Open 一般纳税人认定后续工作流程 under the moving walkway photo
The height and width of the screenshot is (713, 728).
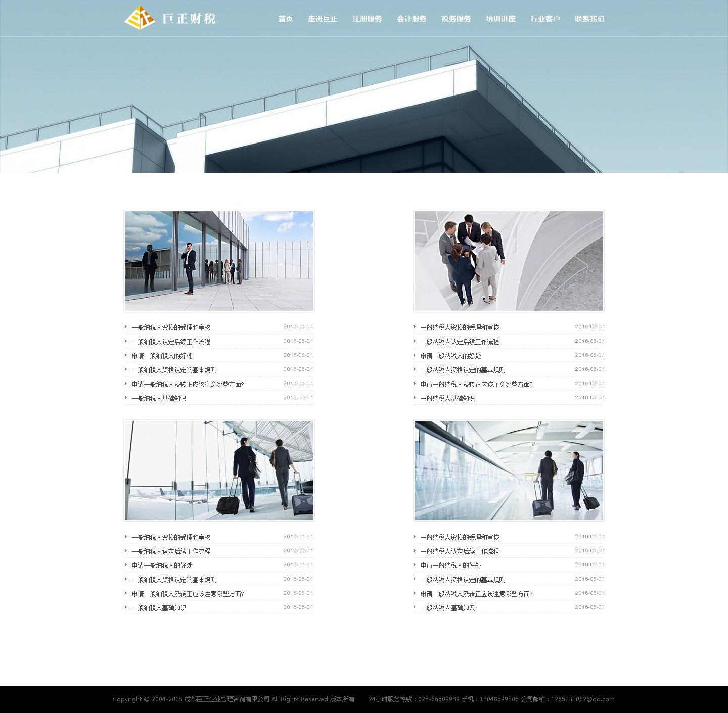point(460,551)
